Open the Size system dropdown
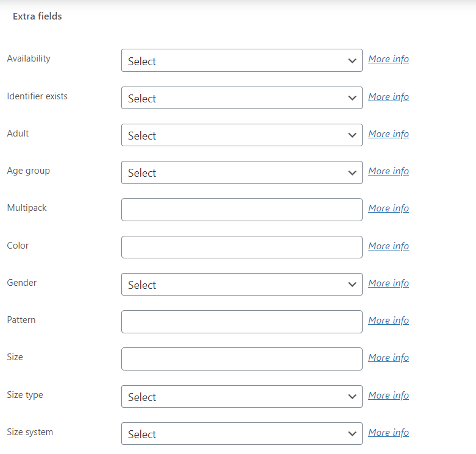The height and width of the screenshot is (454, 476). (x=241, y=434)
